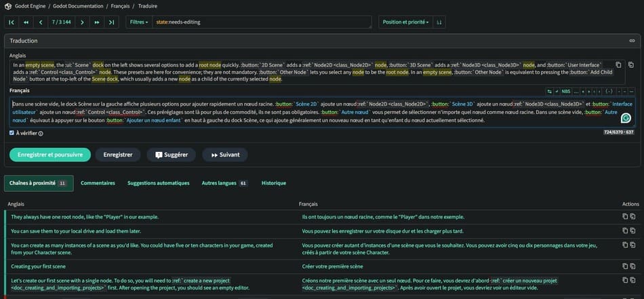Copy the English source text to clipboard
Viewport: 644px width, 299px height.
tap(618, 65)
